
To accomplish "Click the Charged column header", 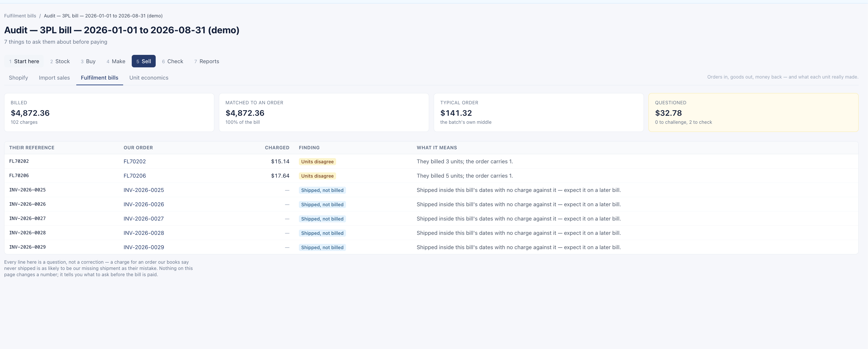I will pyautogui.click(x=277, y=148).
